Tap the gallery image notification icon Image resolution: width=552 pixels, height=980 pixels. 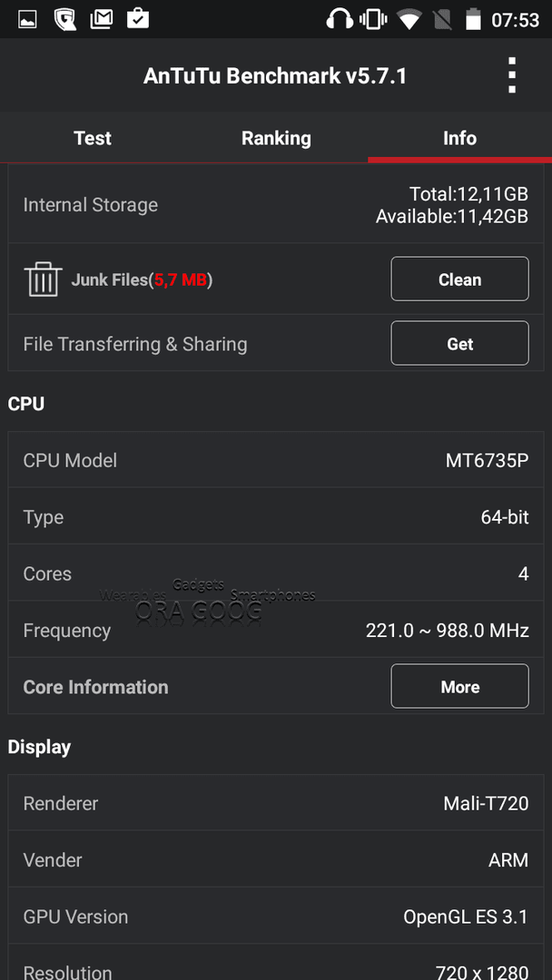click(27, 19)
